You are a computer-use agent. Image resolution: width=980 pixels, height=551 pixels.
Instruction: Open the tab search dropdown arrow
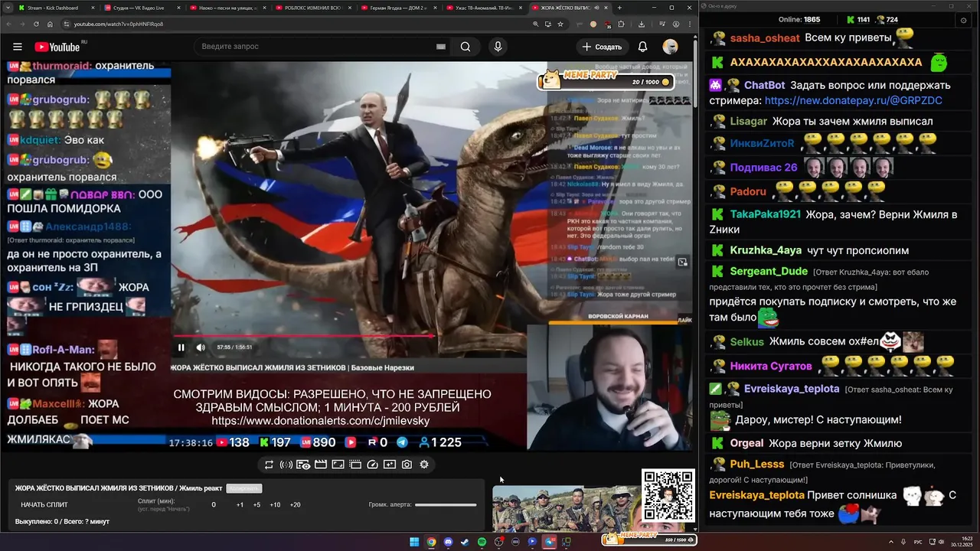point(7,8)
